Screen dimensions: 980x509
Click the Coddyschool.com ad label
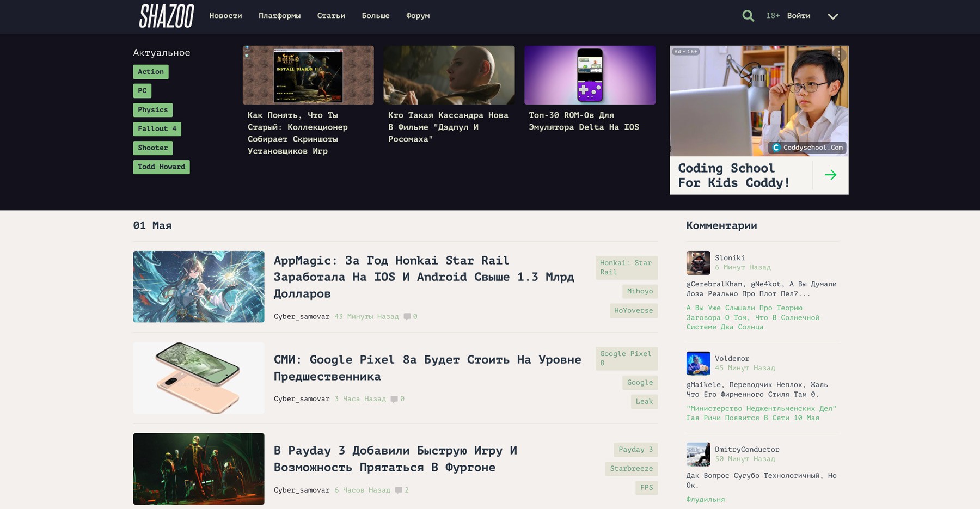[808, 148]
